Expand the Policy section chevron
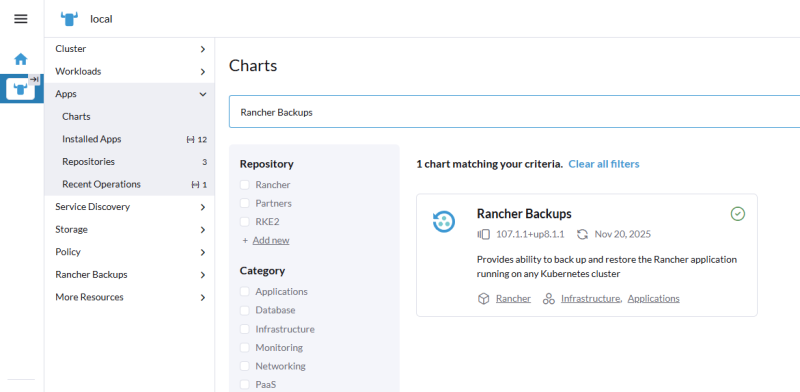 click(x=203, y=252)
